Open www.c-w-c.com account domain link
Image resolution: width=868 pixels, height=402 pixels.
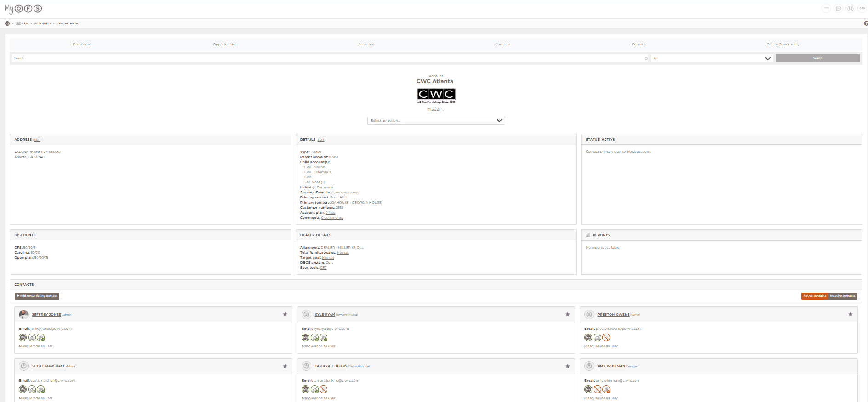[345, 193]
